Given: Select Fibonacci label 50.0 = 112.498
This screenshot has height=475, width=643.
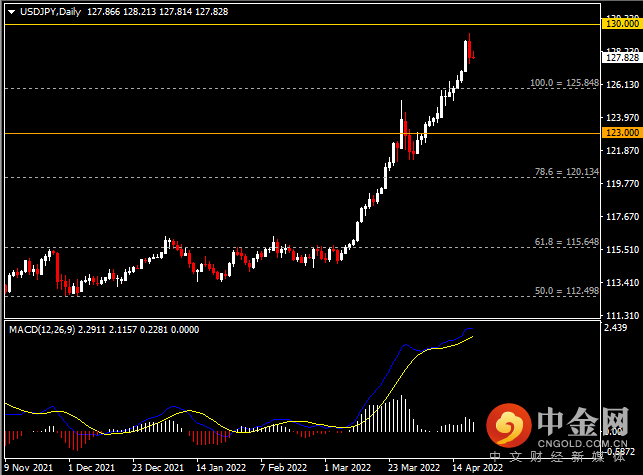Looking at the screenshot, I should (567, 291).
